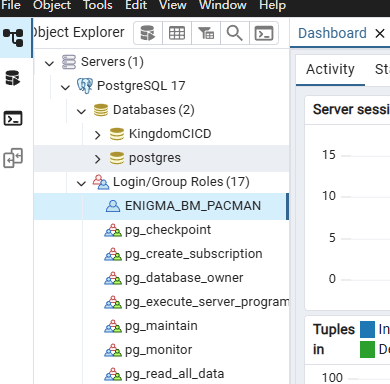Image resolution: width=390 pixels, height=384 pixels.
Task: Select the pg_maintain role name
Action: 161,326
